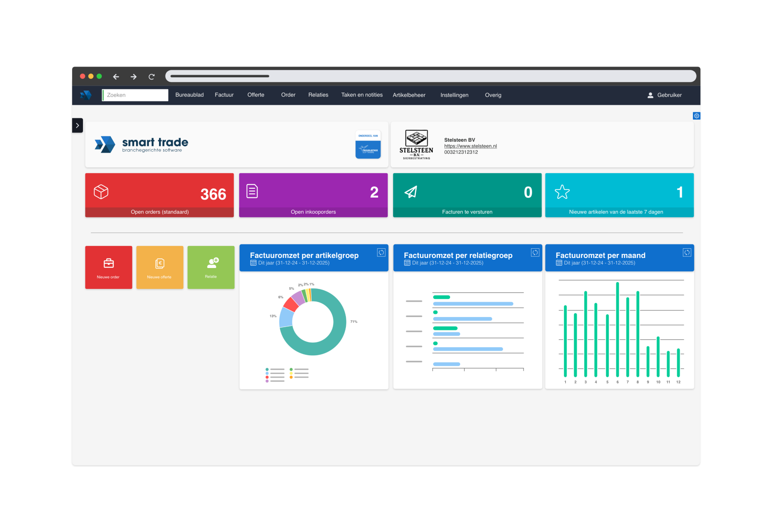Viewport: 773px width, 532px height.
Task: Open the Overig dropdown menu
Action: pyautogui.click(x=493, y=95)
